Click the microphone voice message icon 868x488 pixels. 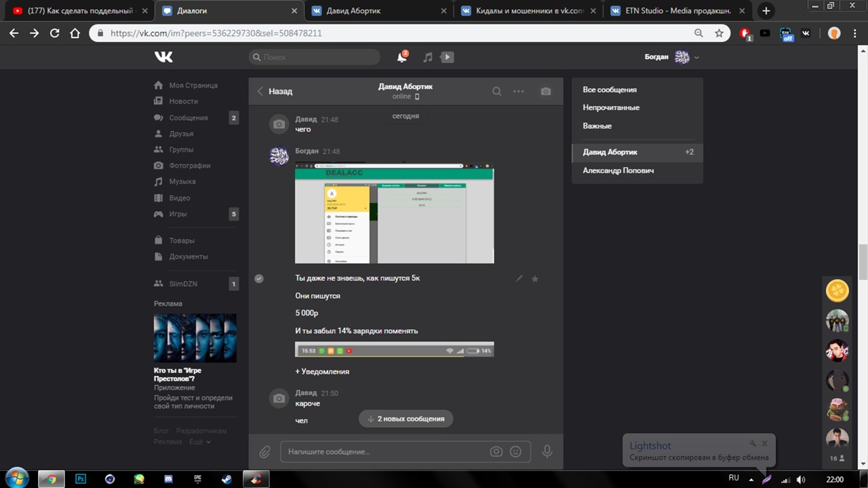point(547,452)
